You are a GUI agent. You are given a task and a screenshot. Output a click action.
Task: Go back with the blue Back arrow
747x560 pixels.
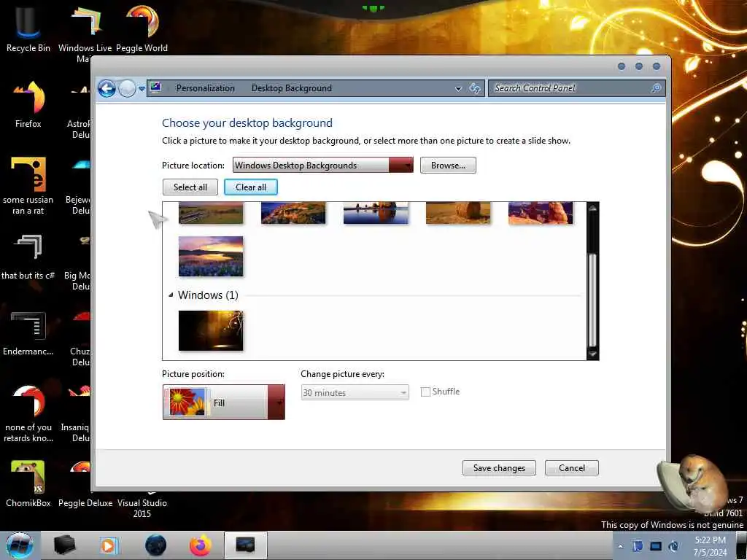pyautogui.click(x=107, y=88)
